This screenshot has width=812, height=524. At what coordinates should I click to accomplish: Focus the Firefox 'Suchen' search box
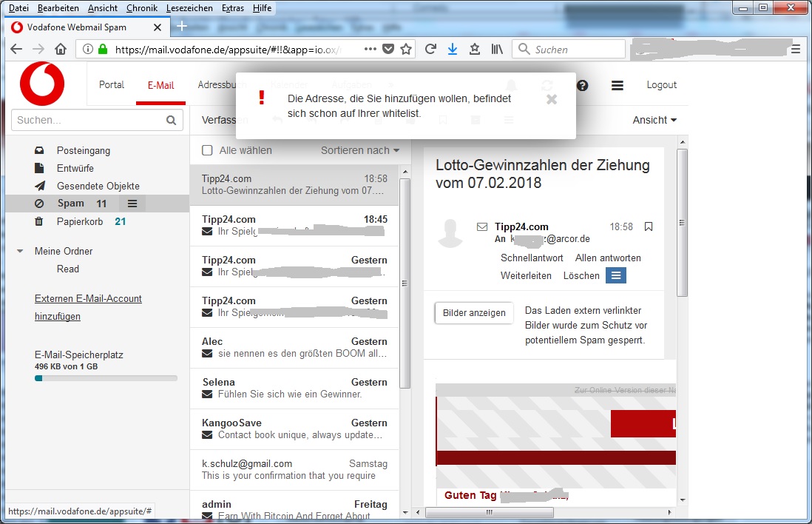(569, 50)
